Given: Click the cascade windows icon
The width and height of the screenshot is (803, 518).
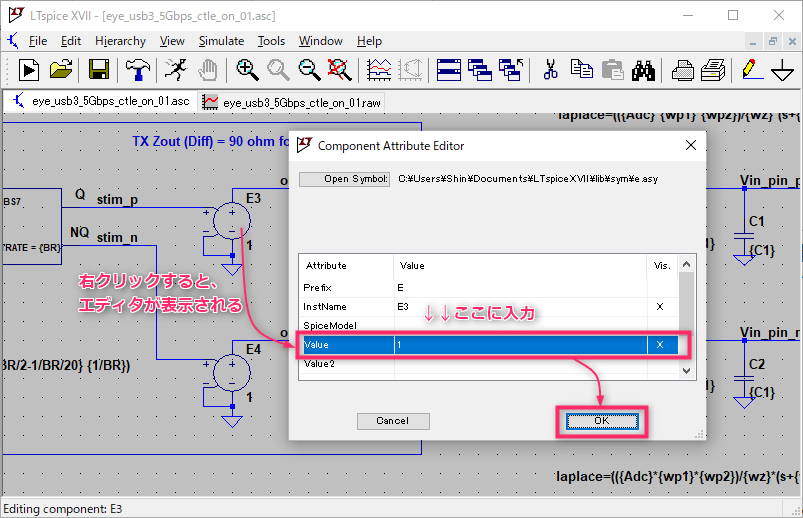Looking at the screenshot, I should click(x=480, y=70).
